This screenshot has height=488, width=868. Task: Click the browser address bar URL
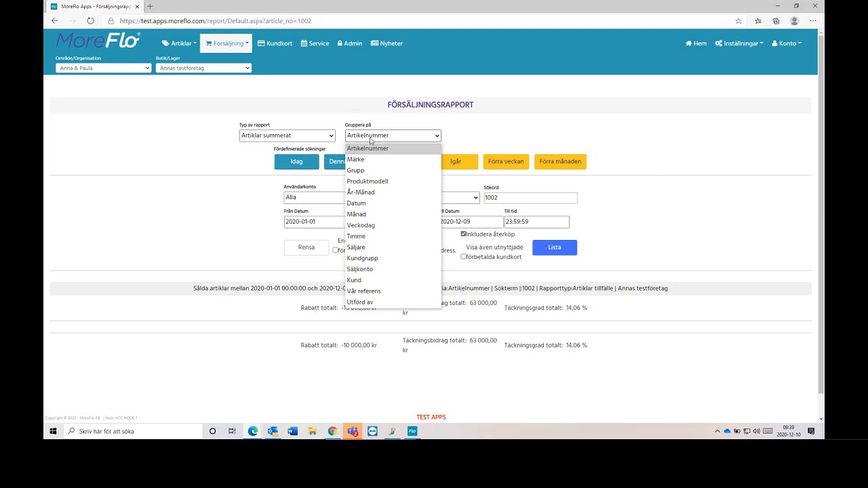216,21
